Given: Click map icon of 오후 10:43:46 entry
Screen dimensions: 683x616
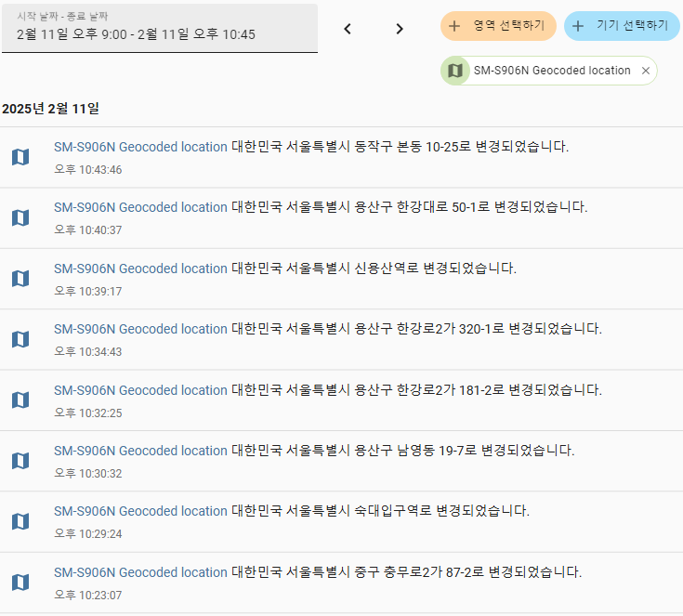Looking at the screenshot, I should click(x=20, y=157).
